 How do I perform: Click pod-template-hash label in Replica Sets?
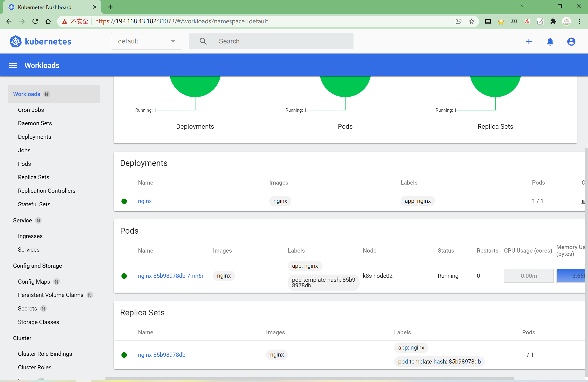click(439, 361)
